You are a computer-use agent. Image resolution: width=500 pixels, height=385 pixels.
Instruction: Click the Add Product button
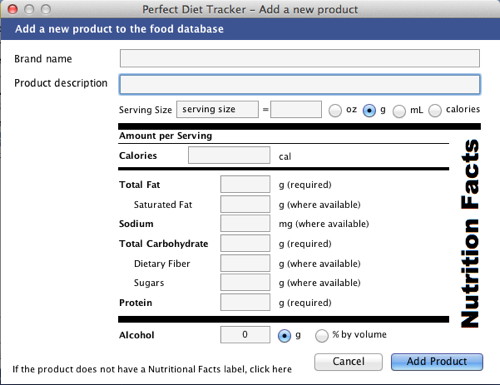pyautogui.click(x=437, y=362)
